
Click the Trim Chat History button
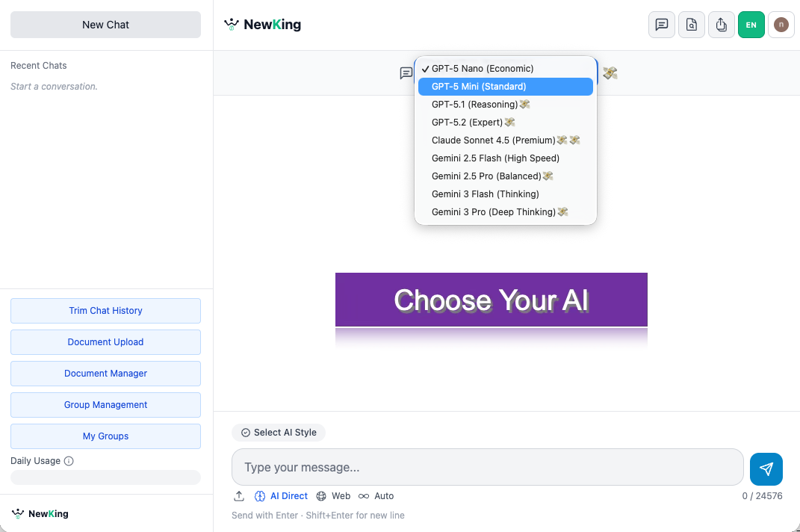105,310
